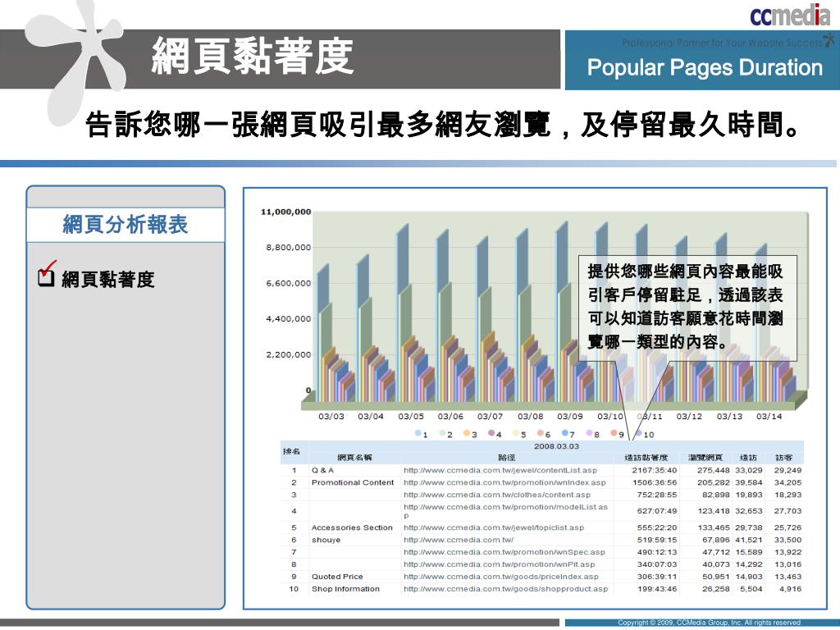Click legend swatch for series 1
Screen dimensions: 840x630
click(x=418, y=433)
